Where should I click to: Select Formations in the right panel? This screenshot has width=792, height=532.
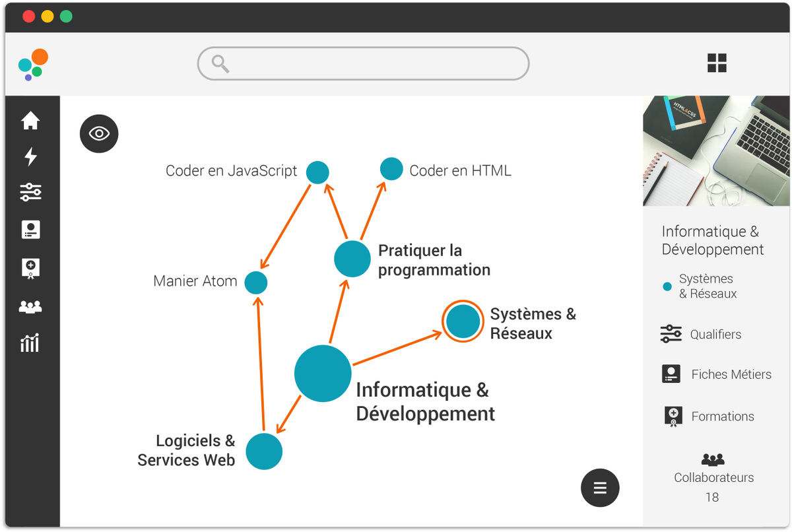(x=723, y=416)
